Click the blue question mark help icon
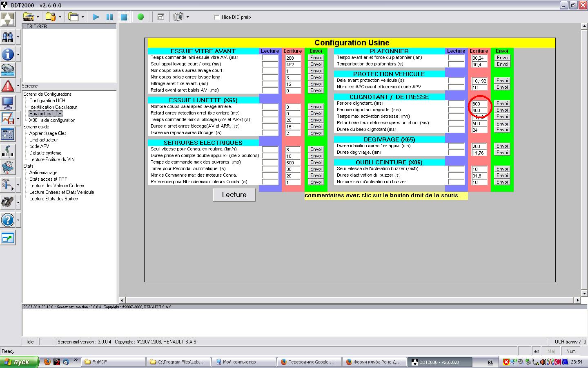Screen dimensions: 588x368 [x=8, y=220]
